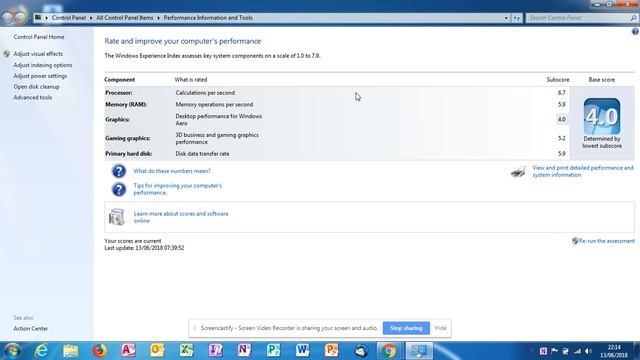This screenshot has width=640, height=360.
Task: Open Microsoft Access from taskbar
Action: [x=128, y=351]
